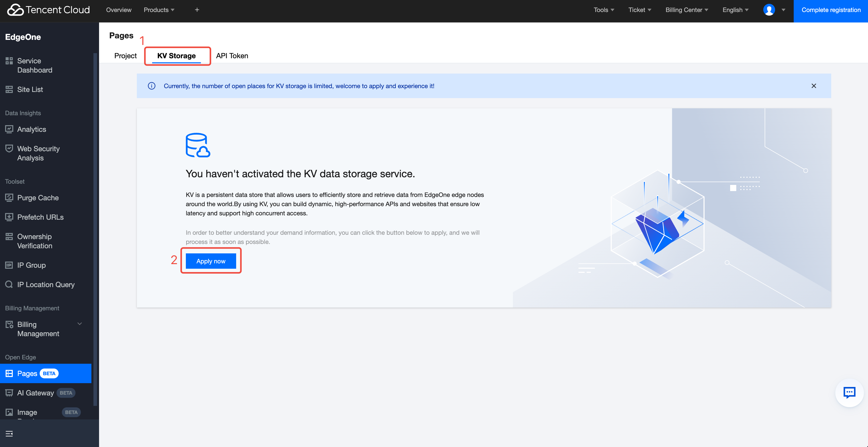Select the KV Storage tab

click(x=176, y=56)
